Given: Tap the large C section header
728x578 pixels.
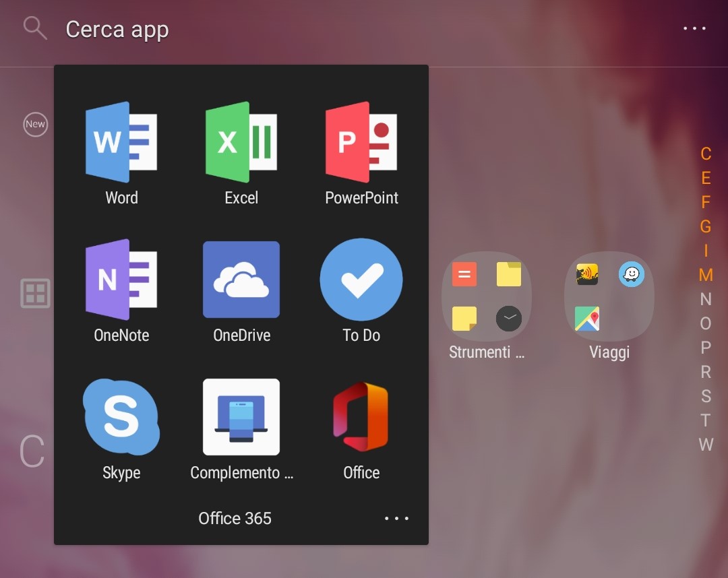Looking at the screenshot, I should coord(32,451).
